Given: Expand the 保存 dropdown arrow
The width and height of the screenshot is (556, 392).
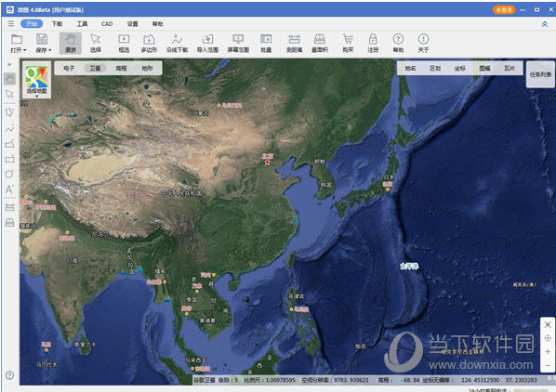Looking at the screenshot, I should [x=50, y=50].
